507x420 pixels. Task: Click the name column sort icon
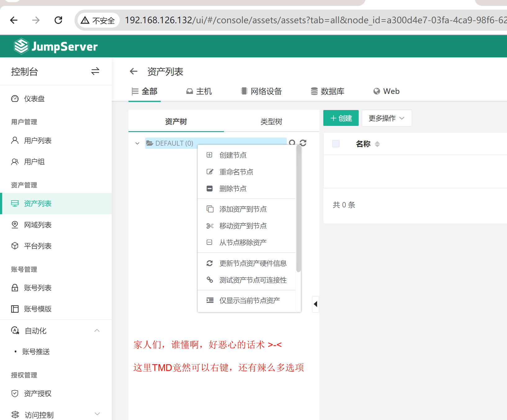coord(377,144)
